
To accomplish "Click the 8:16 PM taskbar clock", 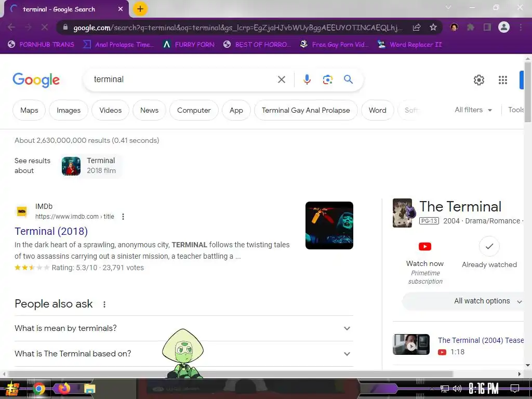I will coord(484,389).
